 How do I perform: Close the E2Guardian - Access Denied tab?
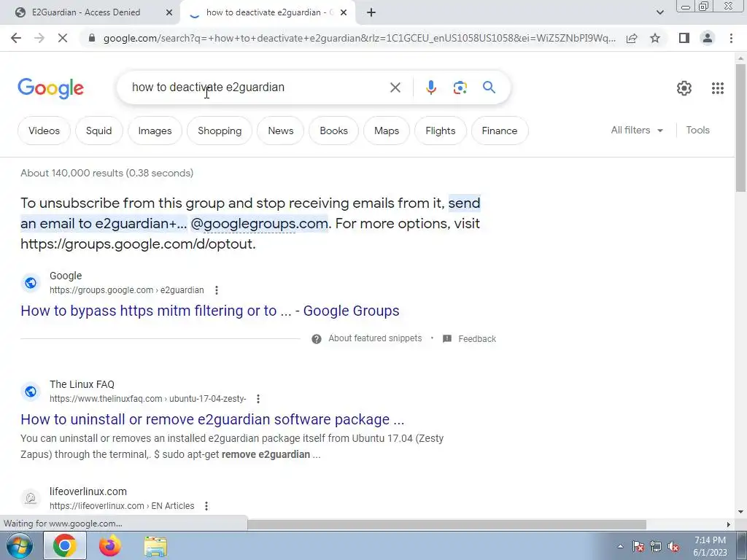[169, 13]
